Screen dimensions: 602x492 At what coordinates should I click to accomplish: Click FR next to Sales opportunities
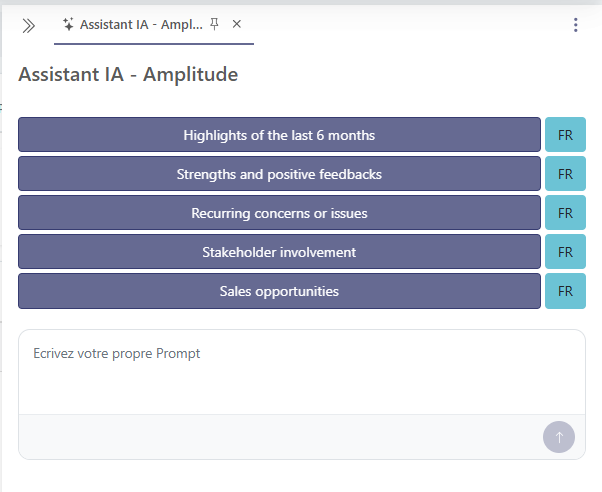tap(565, 291)
